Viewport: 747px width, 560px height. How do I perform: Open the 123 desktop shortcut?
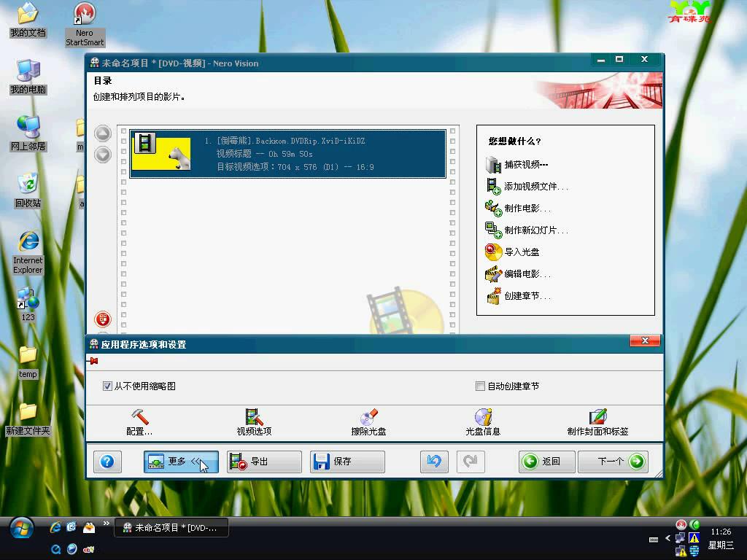click(28, 304)
